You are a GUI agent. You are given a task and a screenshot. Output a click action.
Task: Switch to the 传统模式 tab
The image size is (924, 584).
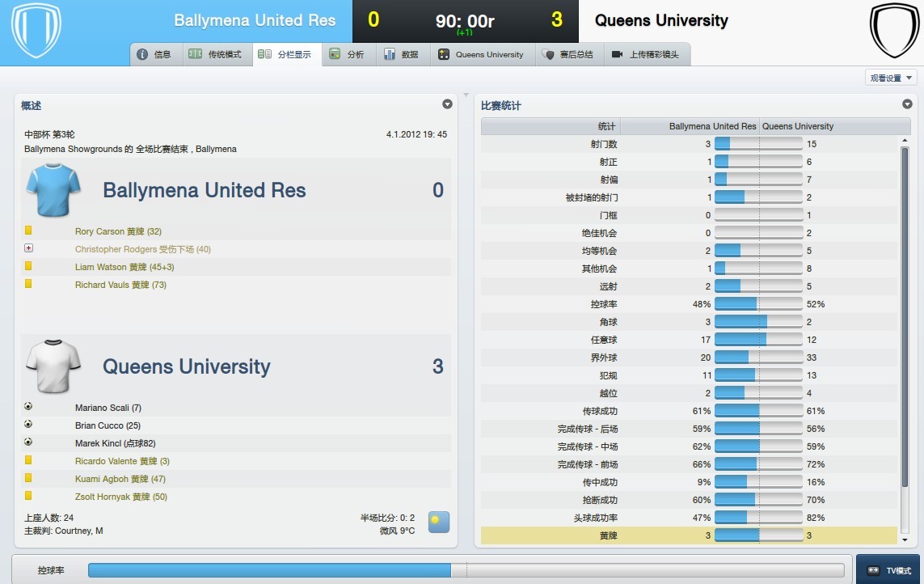(x=217, y=54)
